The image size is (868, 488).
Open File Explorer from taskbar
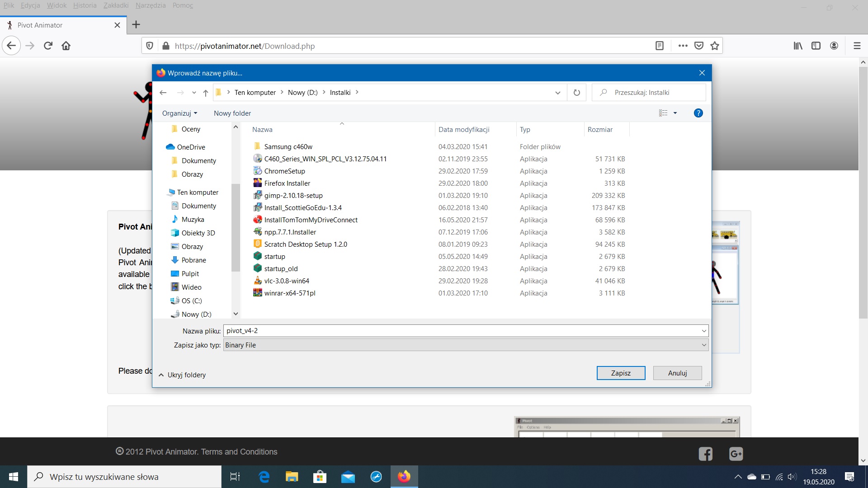coord(292,477)
